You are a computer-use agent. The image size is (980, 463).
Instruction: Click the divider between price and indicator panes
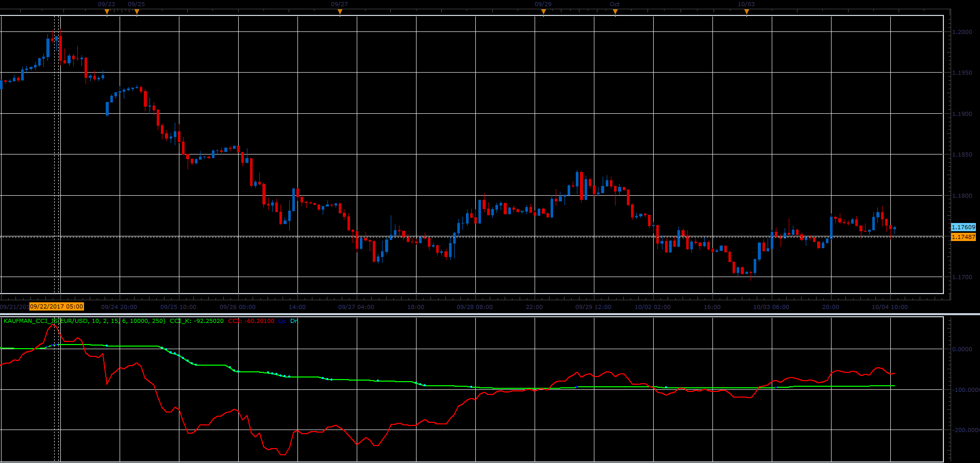click(490, 314)
